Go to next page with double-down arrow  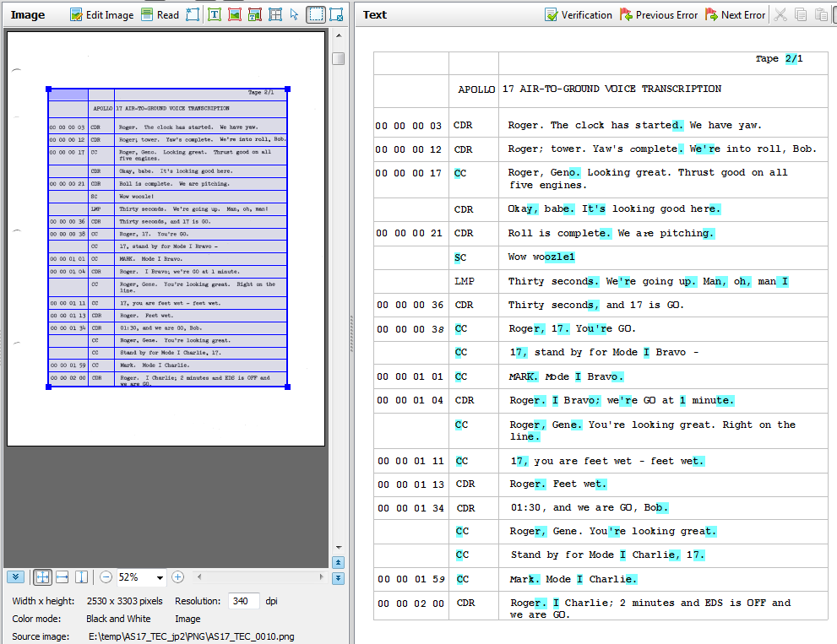point(338,578)
